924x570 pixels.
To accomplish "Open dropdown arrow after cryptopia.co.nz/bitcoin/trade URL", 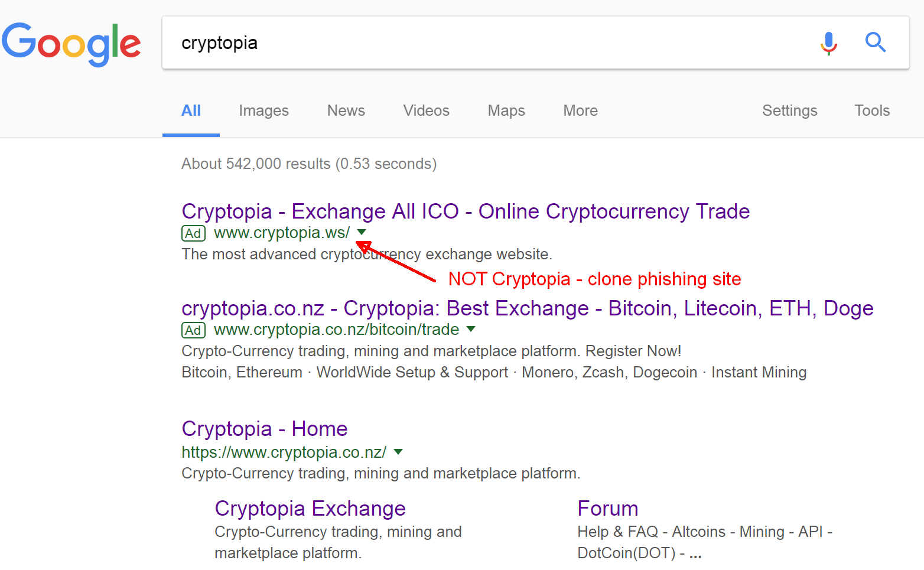I will 471,329.
